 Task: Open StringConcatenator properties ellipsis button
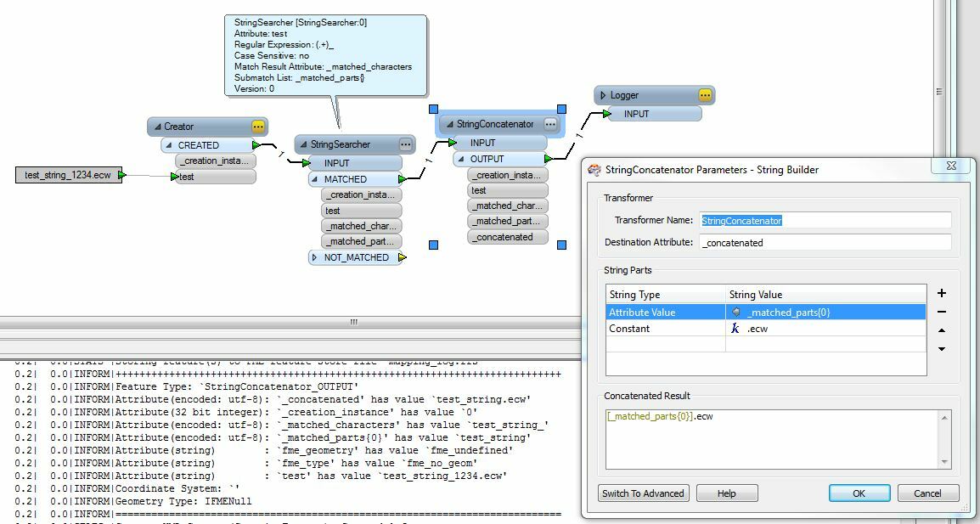[x=550, y=124]
